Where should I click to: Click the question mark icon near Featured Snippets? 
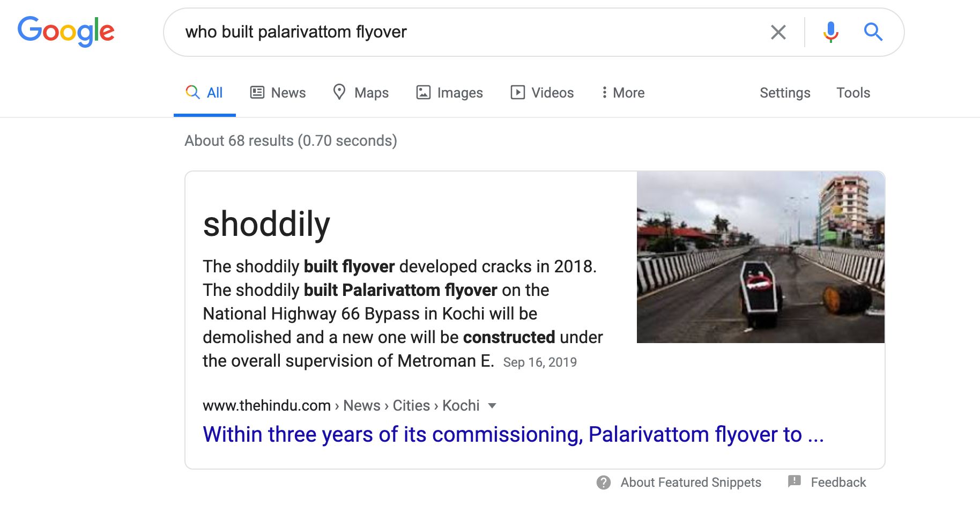point(604,482)
